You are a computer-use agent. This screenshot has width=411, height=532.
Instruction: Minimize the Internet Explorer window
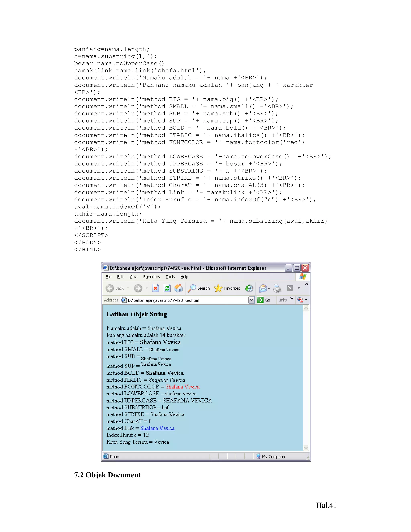click(288, 268)
